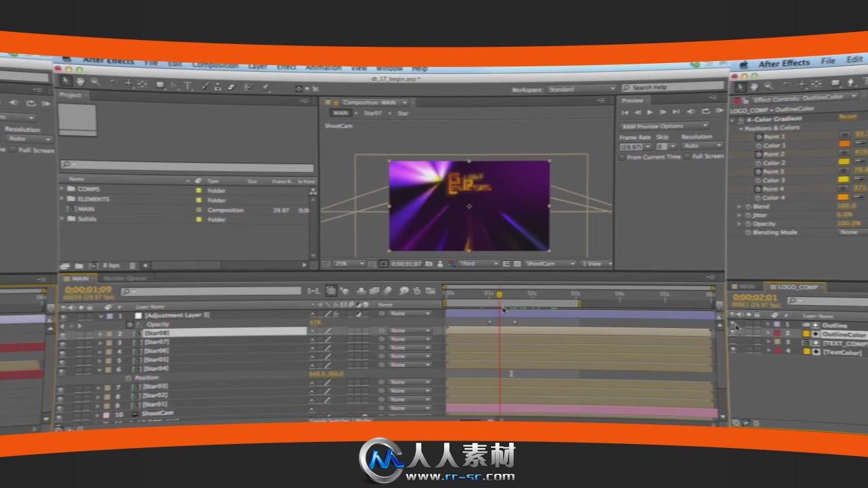Expand the Solids folder
868x488 pixels.
point(62,219)
